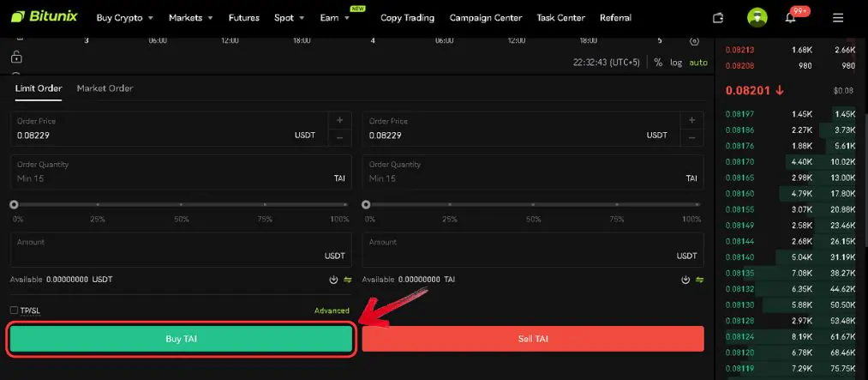Select bid price 0.08132 in order book
868x380 pixels.
(739, 289)
